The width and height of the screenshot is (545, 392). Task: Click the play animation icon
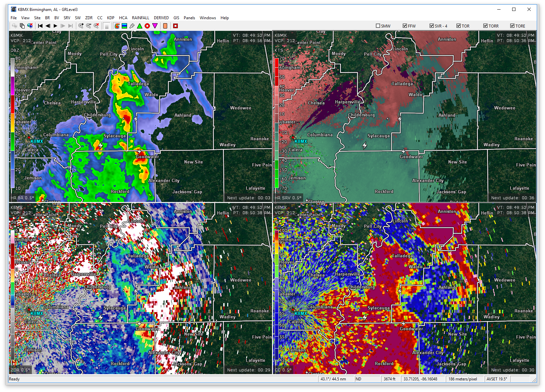coord(55,26)
